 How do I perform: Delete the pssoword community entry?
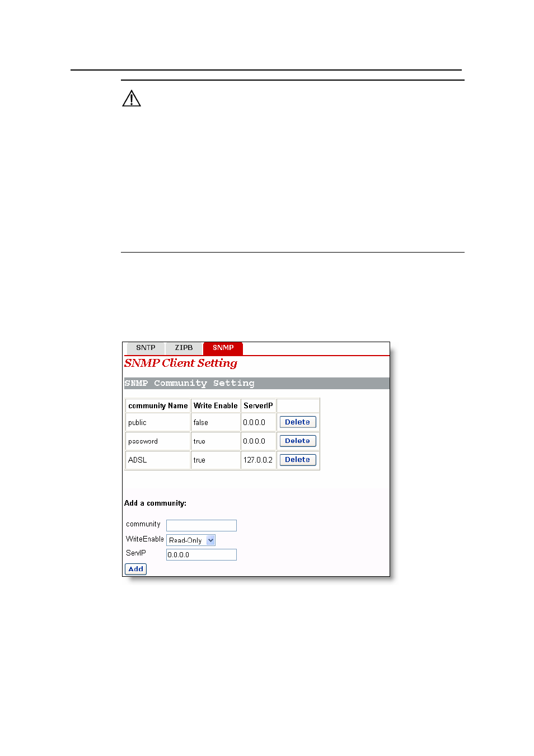(298, 441)
